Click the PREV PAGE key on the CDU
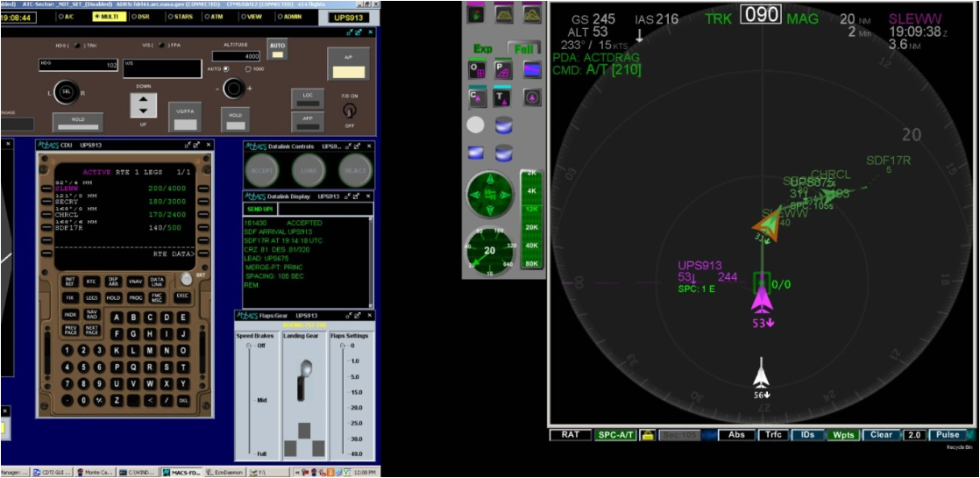 71,331
